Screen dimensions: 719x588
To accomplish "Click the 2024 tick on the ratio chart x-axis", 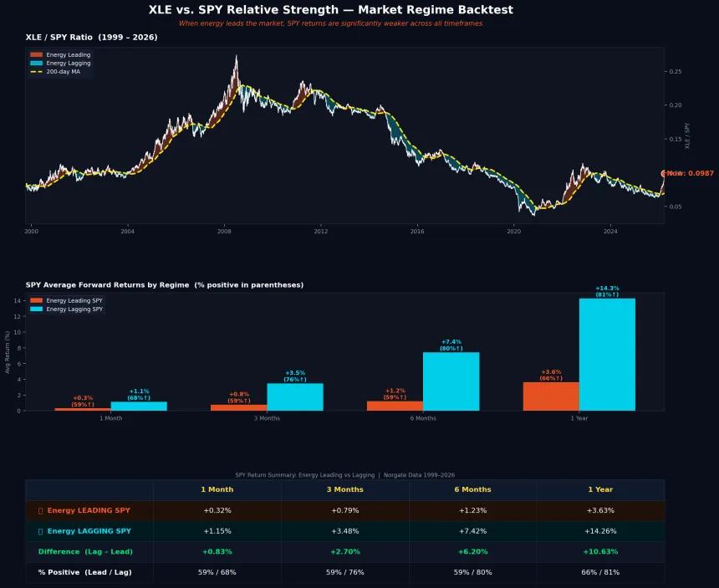I will point(610,232).
